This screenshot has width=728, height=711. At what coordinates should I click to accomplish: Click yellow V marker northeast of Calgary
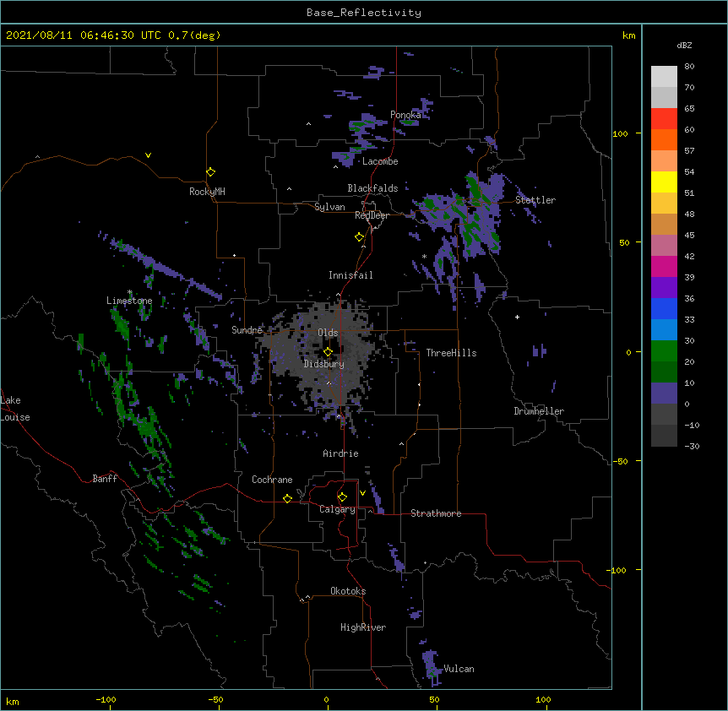[x=362, y=493]
